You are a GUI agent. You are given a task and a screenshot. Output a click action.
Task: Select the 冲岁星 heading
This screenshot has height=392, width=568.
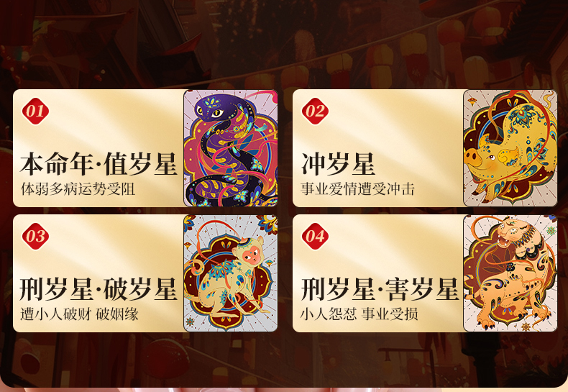click(338, 164)
